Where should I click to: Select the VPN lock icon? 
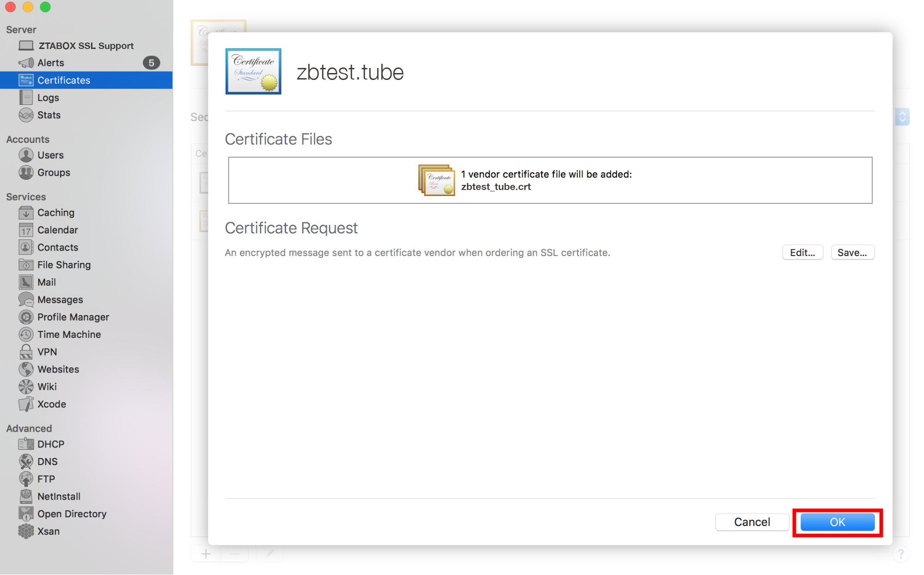[26, 352]
